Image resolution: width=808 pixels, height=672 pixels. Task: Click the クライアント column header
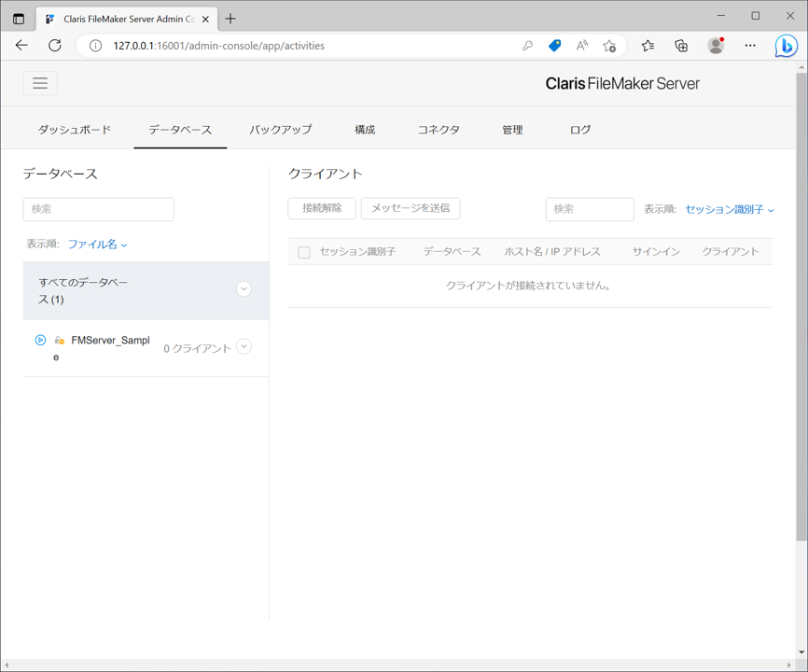point(731,251)
